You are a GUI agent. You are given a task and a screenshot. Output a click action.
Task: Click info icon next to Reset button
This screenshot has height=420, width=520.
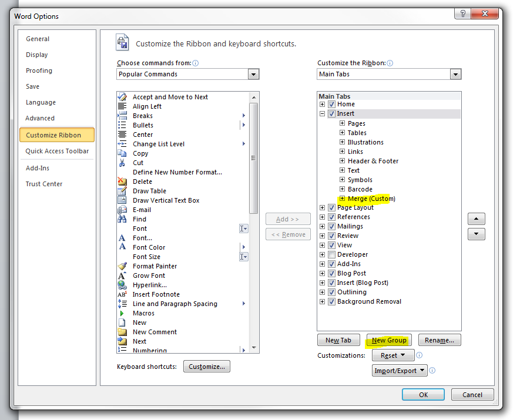click(419, 355)
